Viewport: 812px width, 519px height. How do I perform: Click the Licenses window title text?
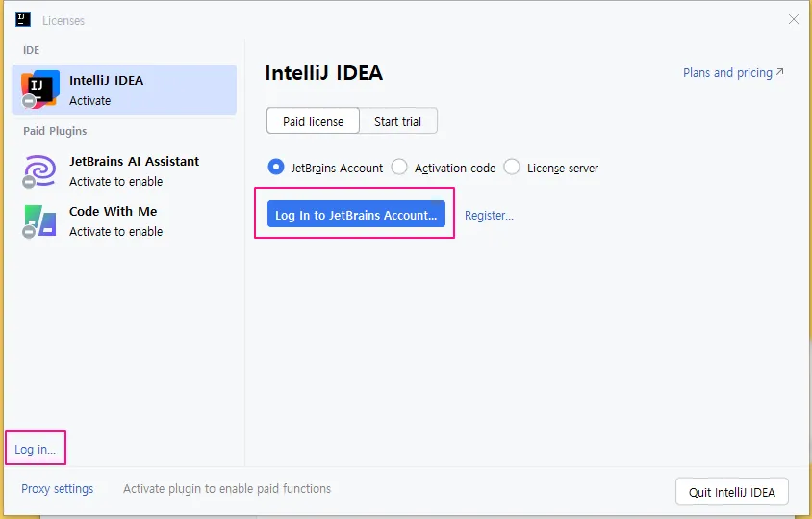63,21
